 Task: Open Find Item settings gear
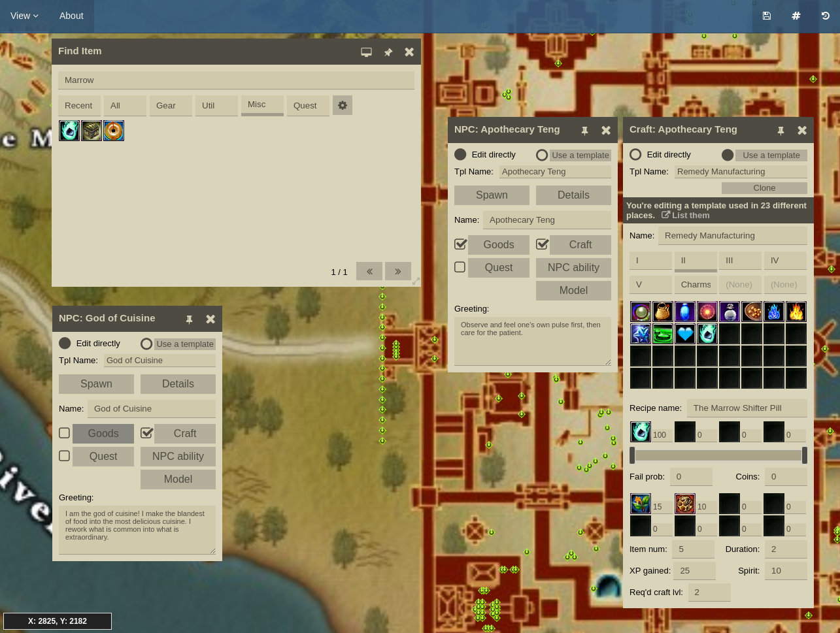click(x=343, y=105)
